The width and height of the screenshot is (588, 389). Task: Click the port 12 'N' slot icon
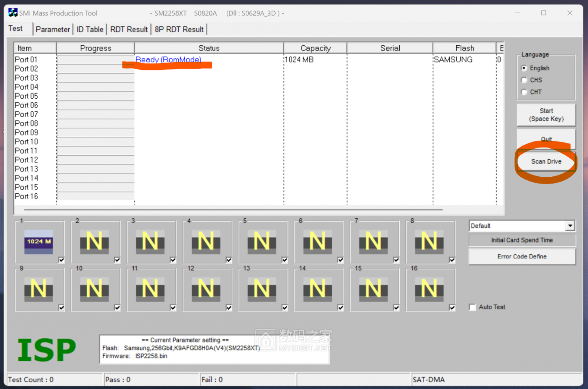coord(206,290)
